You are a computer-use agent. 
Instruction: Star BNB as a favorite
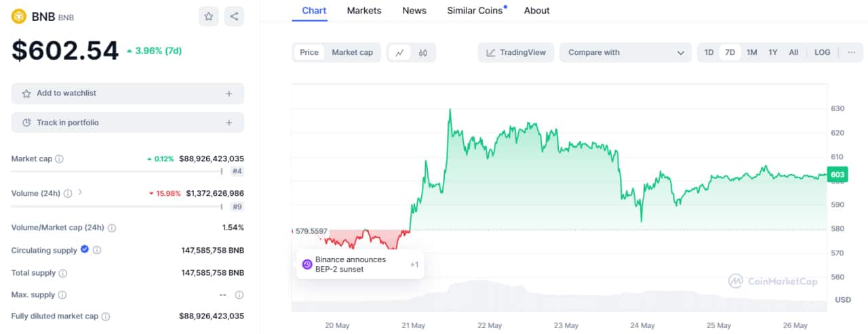(x=209, y=16)
